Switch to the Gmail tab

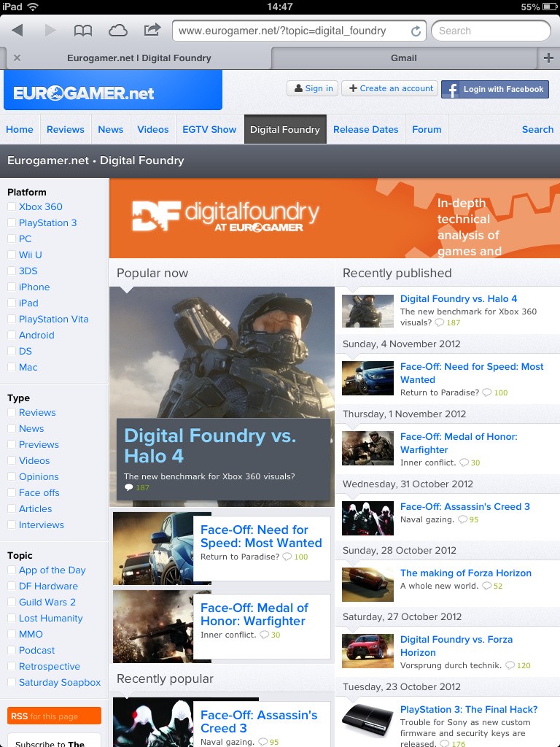pyautogui.click(x=403, y=58)
